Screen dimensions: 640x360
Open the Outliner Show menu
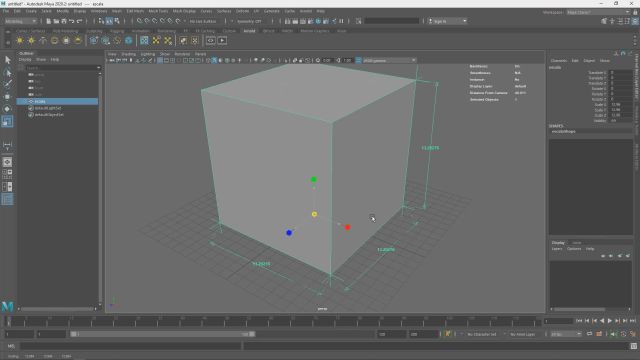click(41, 60)
